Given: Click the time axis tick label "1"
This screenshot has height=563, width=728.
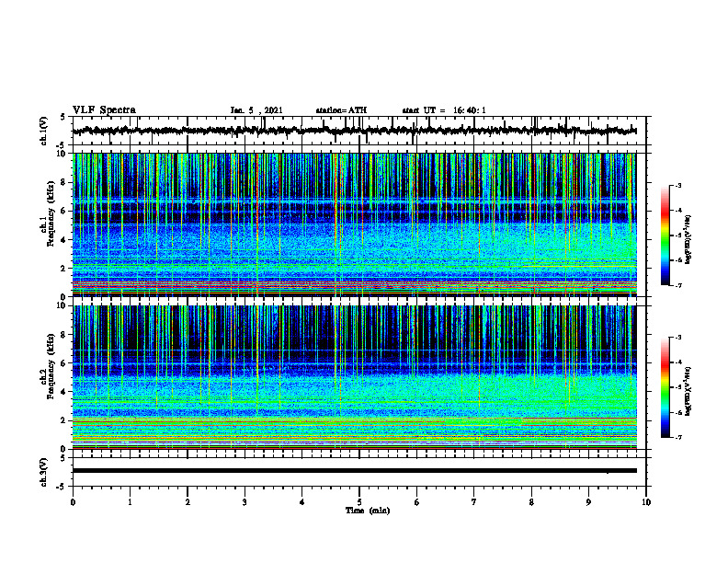Looking at the screenshot, I should click(130, 502).
